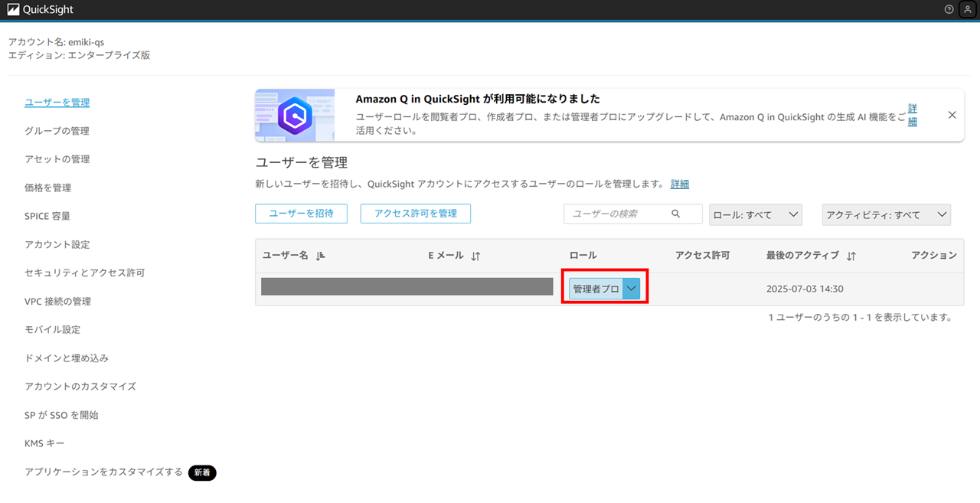Sort by ユーザー名 sort icon
Image resolution: width=980 pixels, height=503 pixels.
pos(321,256)
